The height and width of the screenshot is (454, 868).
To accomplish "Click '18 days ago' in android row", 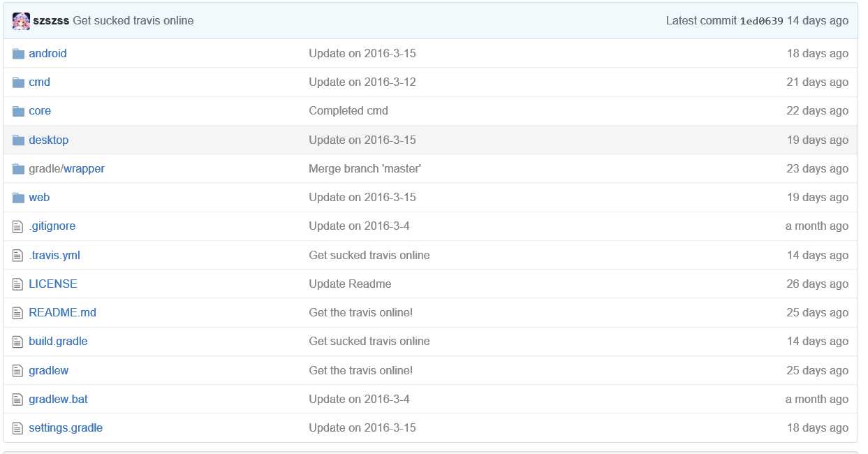I will click(x=818, y=54).
